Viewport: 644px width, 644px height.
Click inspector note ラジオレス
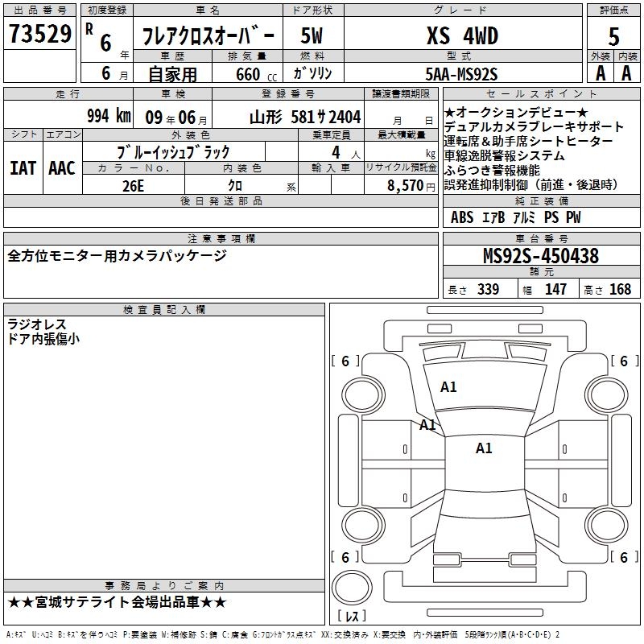click(37, 324)
